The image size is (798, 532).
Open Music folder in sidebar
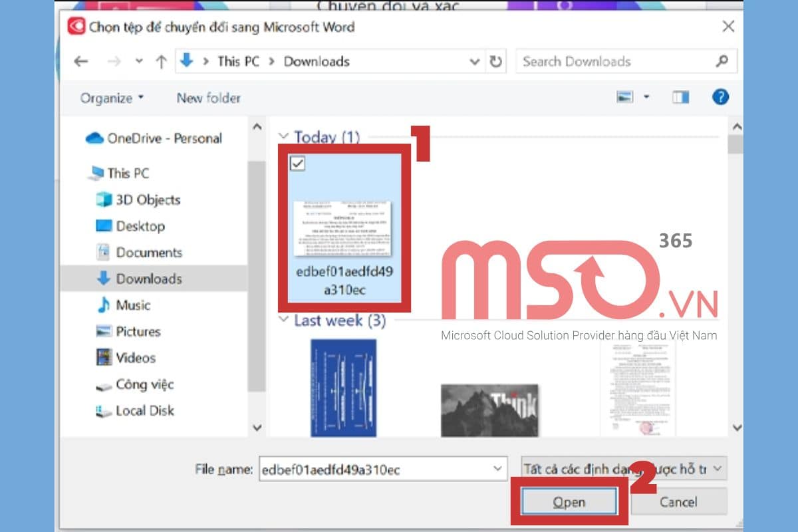(124, 305)
